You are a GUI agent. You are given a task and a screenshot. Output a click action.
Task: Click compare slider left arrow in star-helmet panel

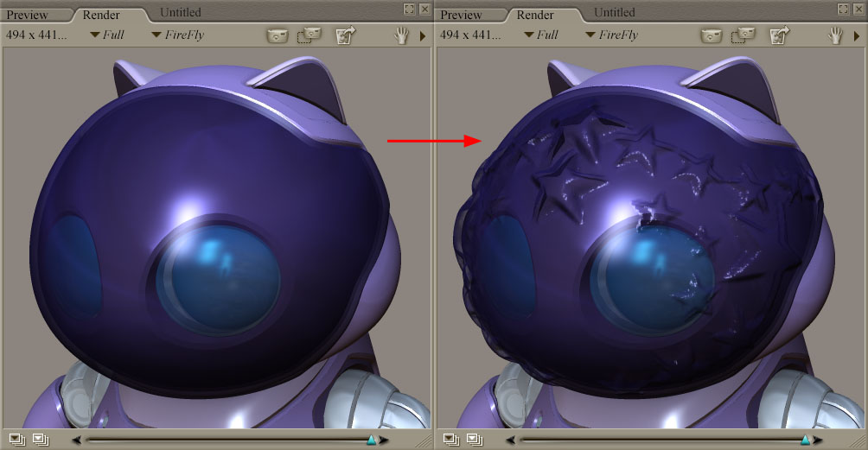(510, 440)
